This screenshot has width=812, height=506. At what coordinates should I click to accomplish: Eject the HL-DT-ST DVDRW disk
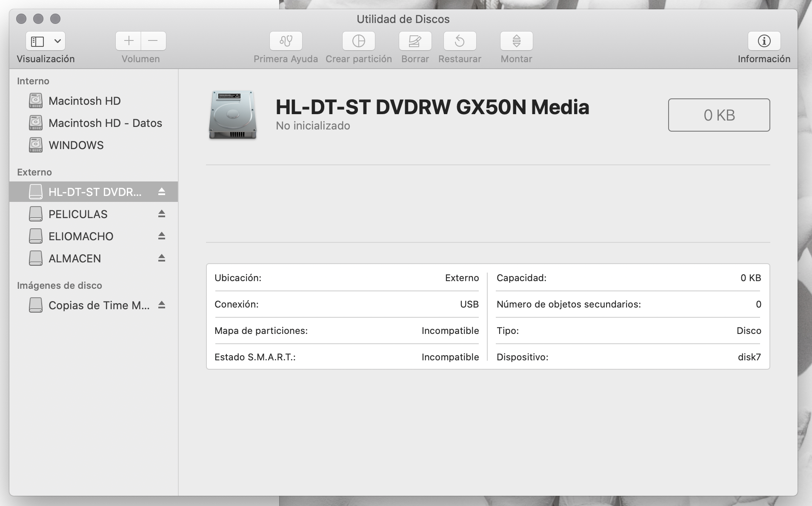tap(162, 192)
